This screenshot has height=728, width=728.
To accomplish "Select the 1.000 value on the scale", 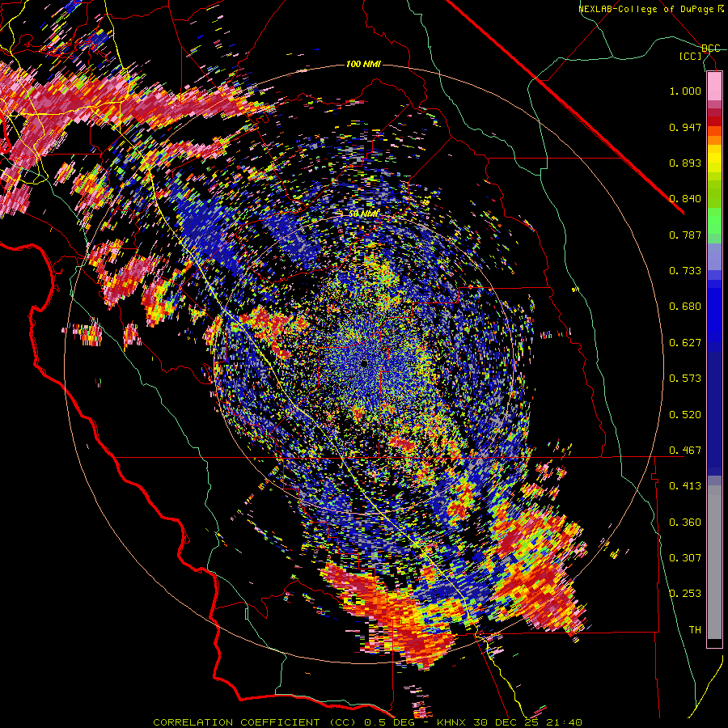I will tap(685, 91).
